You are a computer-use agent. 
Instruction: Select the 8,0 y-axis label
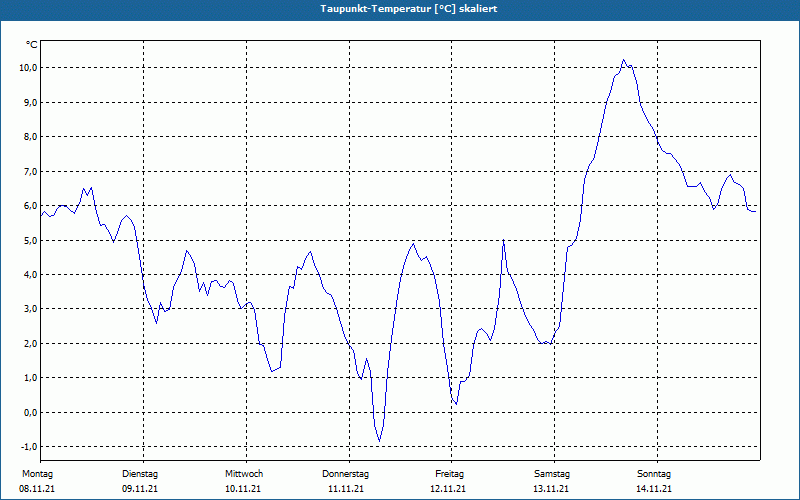tap(30, 137)
